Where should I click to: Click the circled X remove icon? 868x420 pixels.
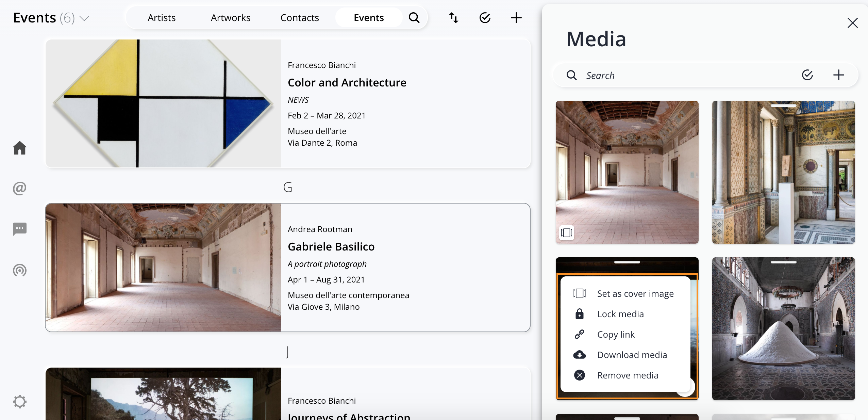pos(580,375)
